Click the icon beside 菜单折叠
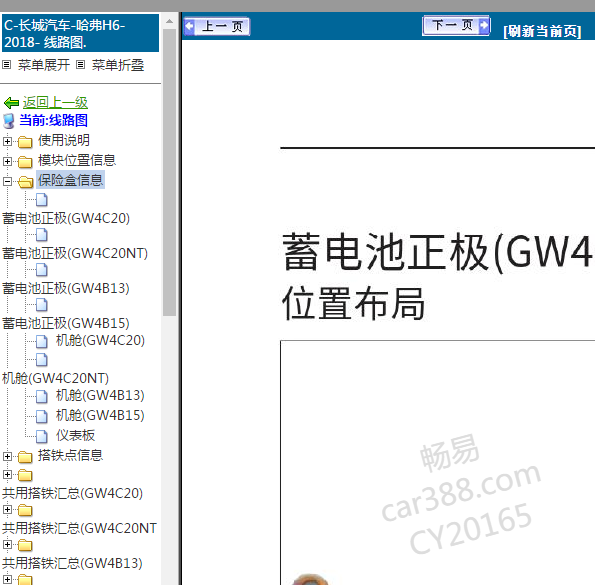The width and height of the screenshot is (595, 585). 80,64
